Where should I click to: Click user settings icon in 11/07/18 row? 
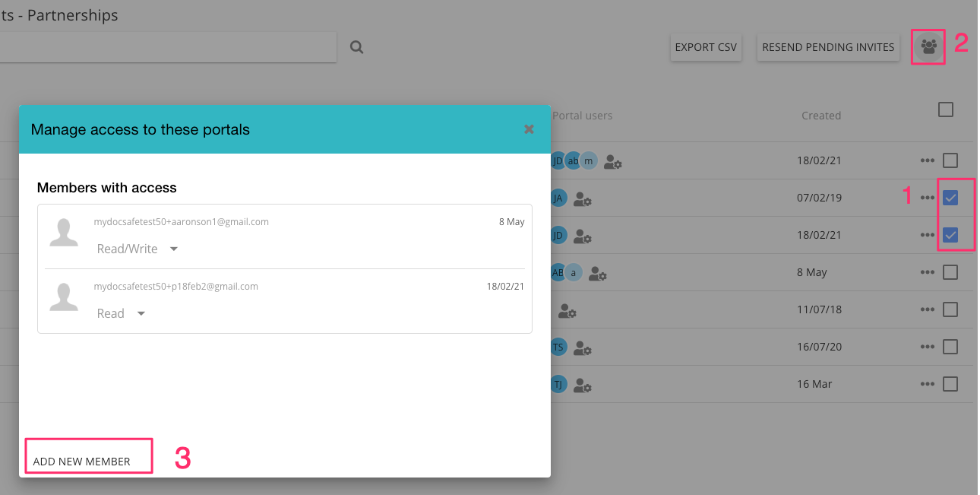click(x=567, y=310)
